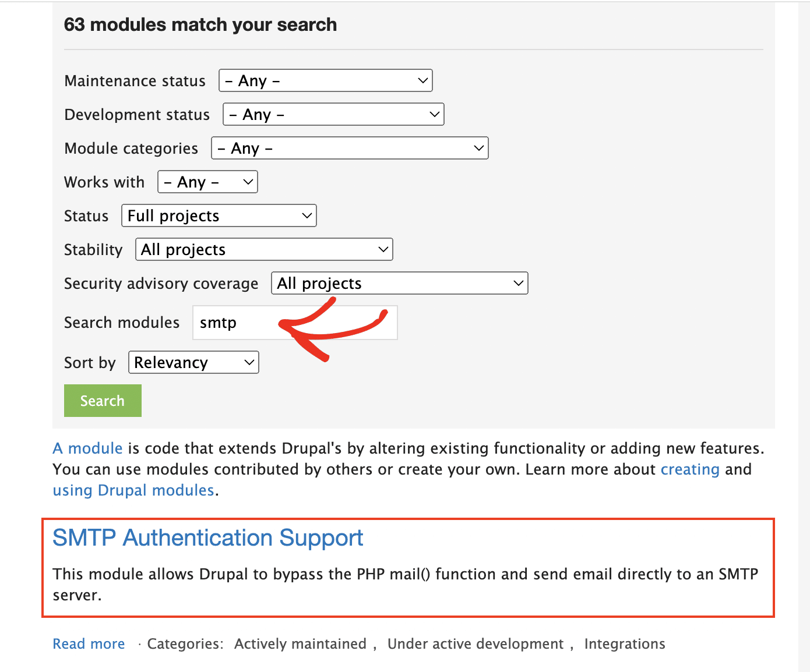Open the Development status dropdown
The width and height of the screenshot is (810, 672).
click(x=333, y=114)
